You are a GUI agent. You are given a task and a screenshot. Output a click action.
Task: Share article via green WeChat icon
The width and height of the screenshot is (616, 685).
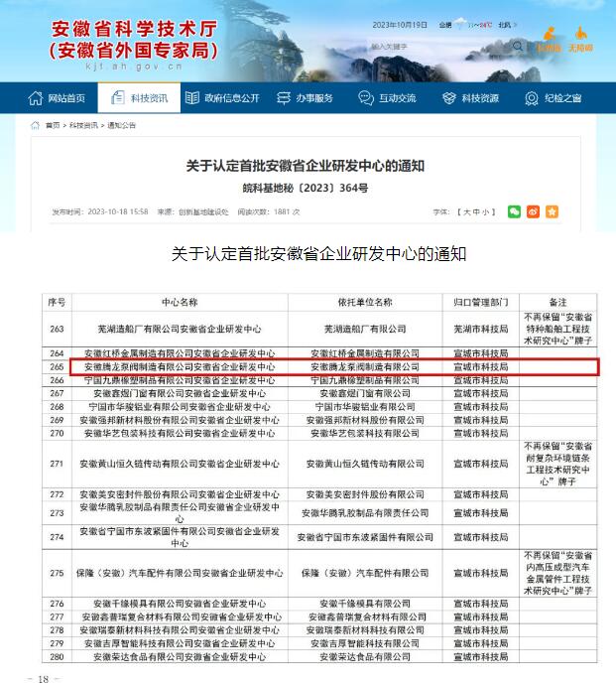[x=514, y=211]
